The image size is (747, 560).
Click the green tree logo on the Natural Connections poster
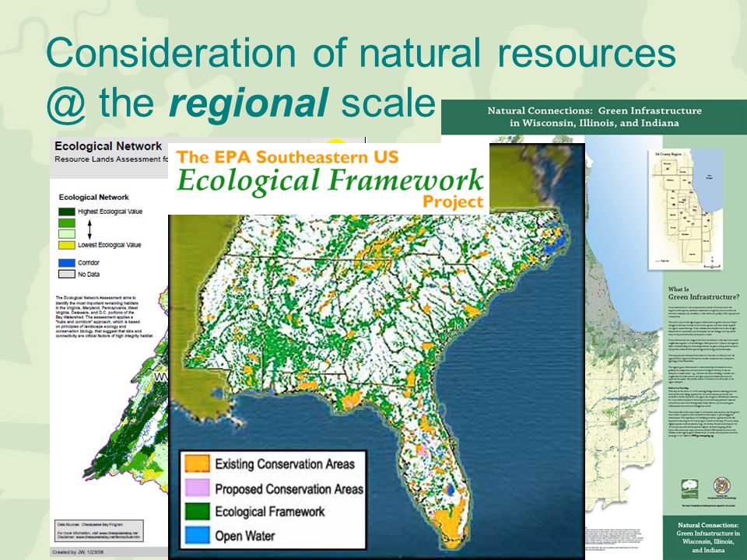pos(689,488)
